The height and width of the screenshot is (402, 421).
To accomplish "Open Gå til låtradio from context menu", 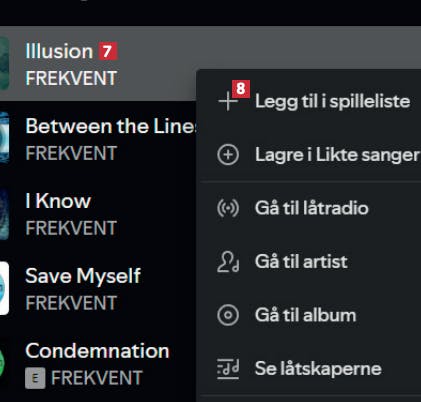I will (310, 208).
